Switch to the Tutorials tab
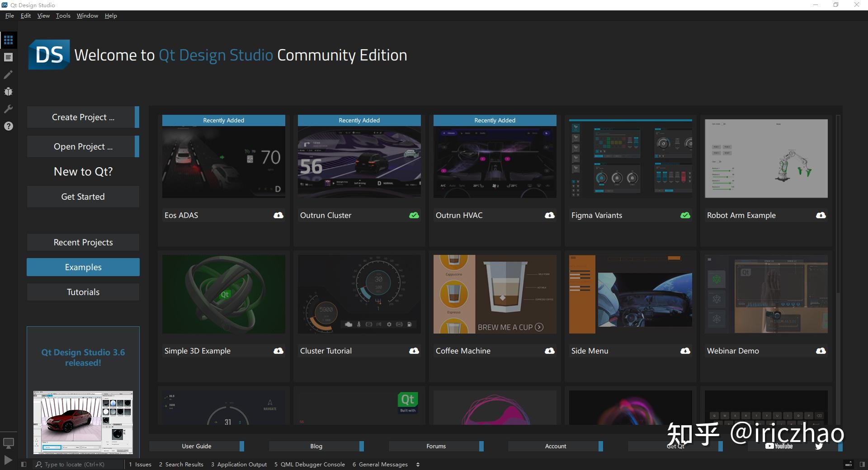Viewport: 868px width, 470px height. 83,292
